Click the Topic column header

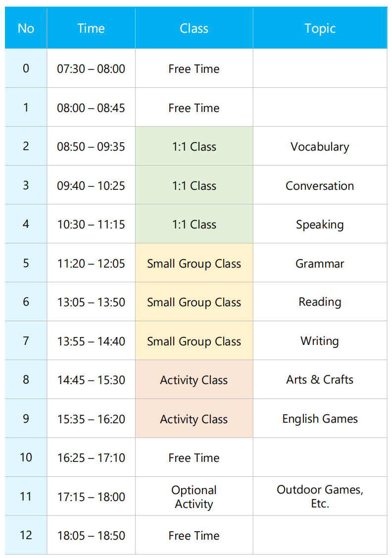coord(320,28)
